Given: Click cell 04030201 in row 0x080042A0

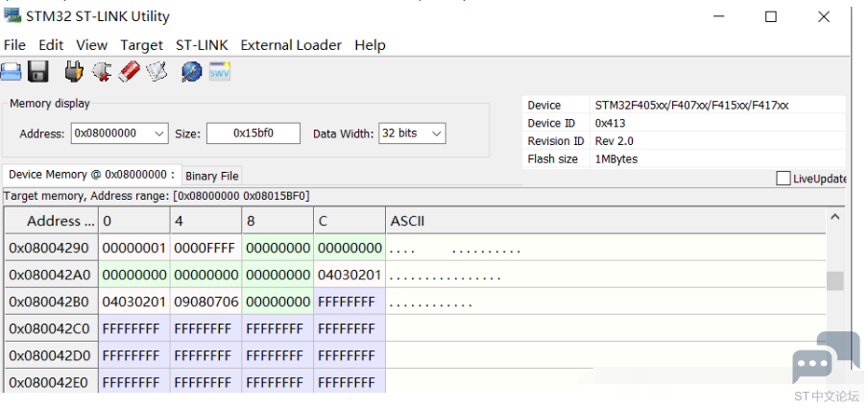Looking at the screenshot, I should click(x=350, y=275).
